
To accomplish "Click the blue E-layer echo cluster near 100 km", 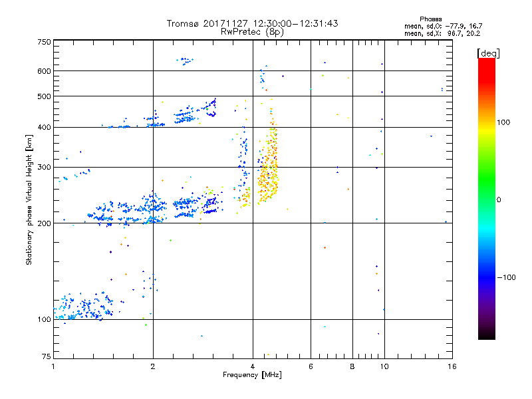I will point(84,307).
